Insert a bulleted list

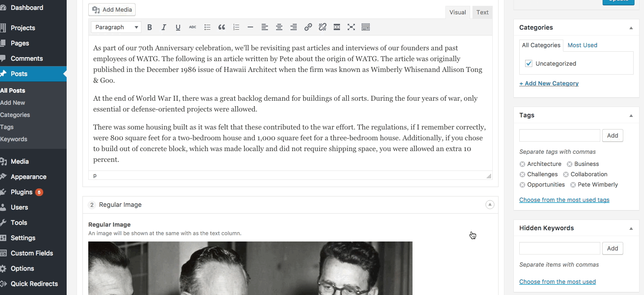207,27
